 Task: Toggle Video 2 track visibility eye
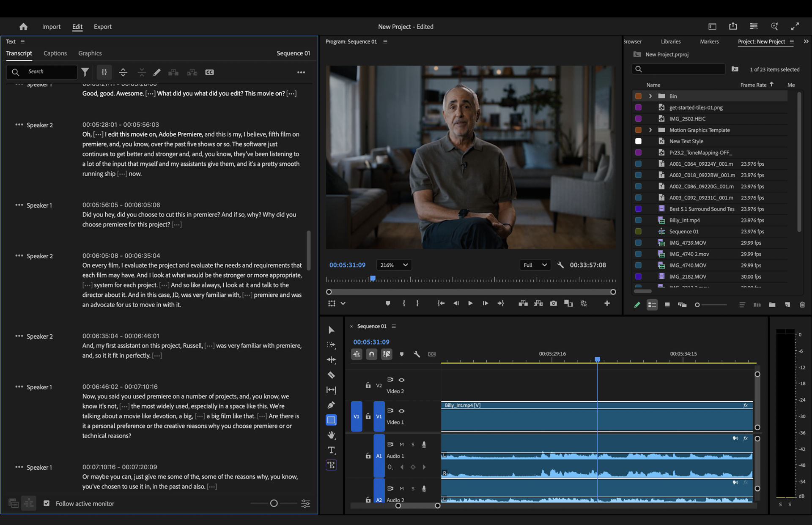(401, 380)
